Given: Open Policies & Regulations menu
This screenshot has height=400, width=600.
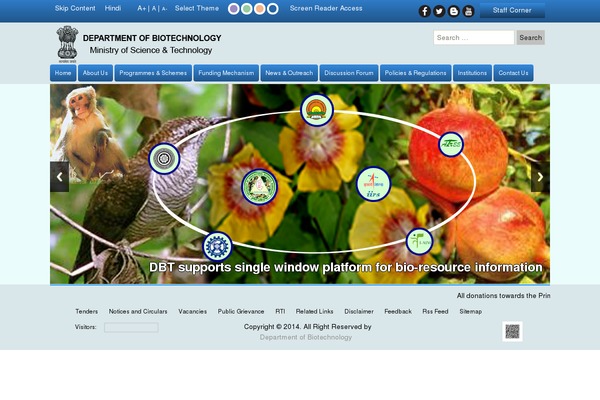Looking at the screenshot, I should pyautogui.click(x=416, y=73).
